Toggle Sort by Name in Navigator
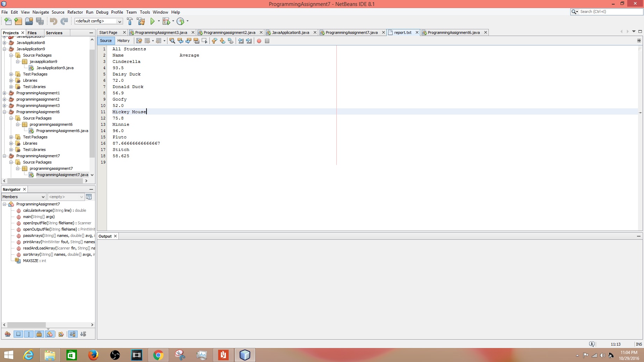The image size is (644, 362). 72,334
